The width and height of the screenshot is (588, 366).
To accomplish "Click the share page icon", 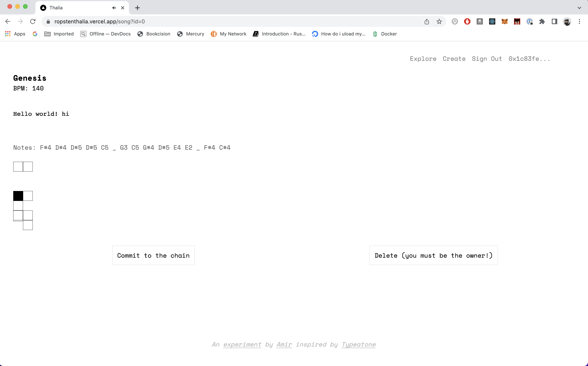I will 426,22.
